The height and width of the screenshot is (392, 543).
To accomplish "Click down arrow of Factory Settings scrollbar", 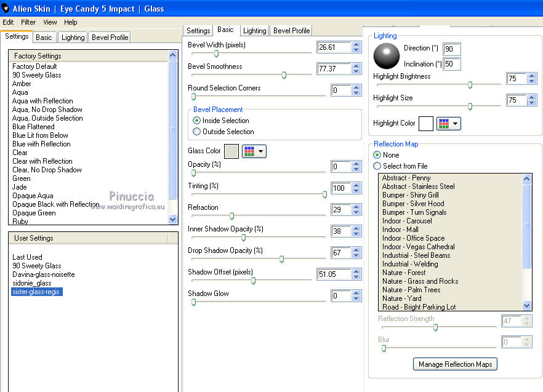I will click(172, 219).
